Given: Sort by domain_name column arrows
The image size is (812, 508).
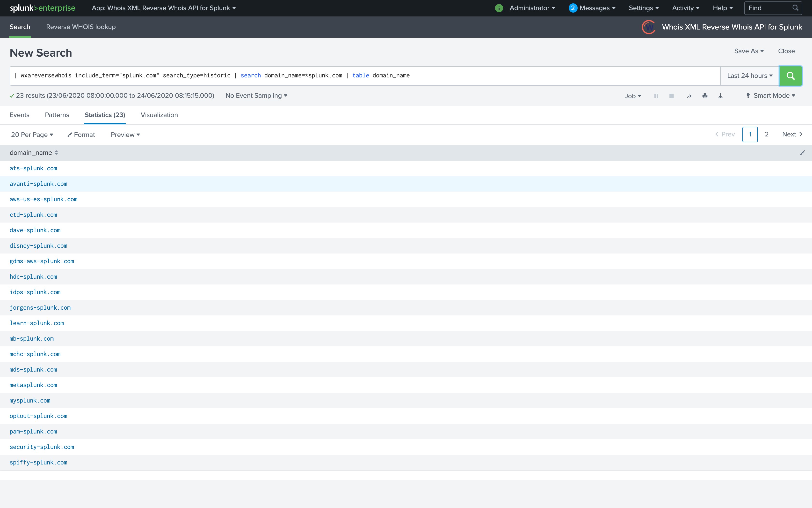Looking at the screenshot, I should coord(56,153).
